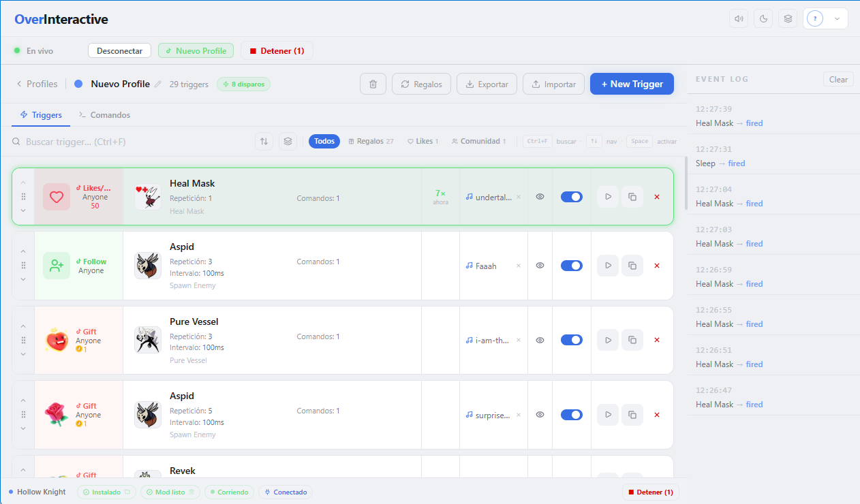Click the sound volume icon in the header

click(x=738, y=18)
